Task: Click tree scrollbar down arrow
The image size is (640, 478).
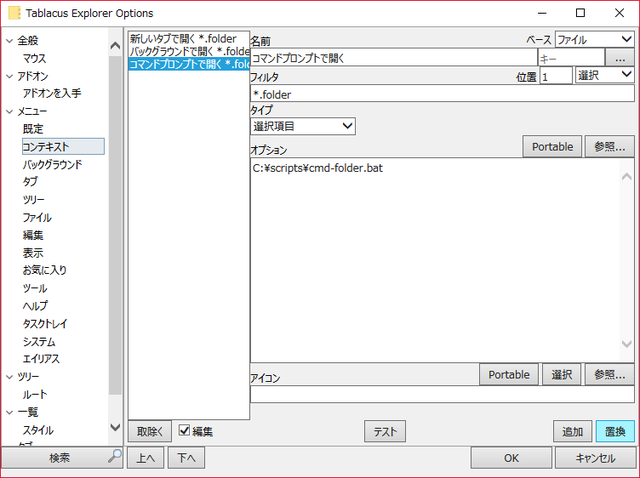Action: [116, 427]
